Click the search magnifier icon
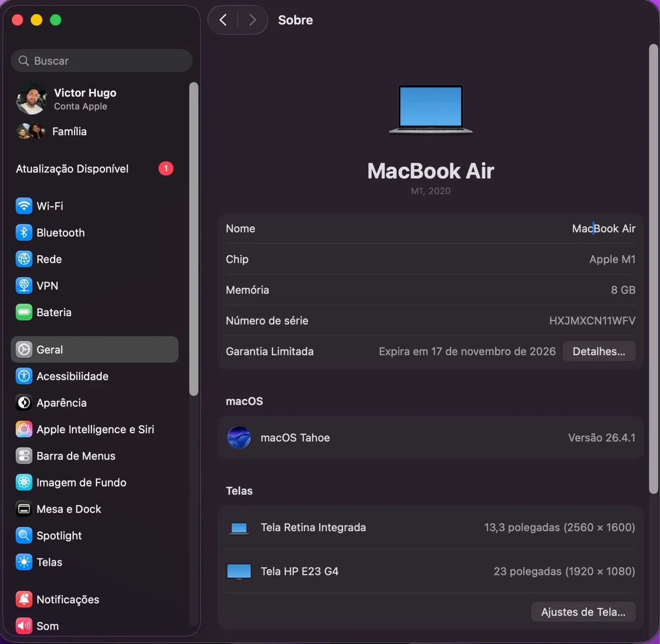The width and height of the screenshot is (660, 644). [x=24, y=61]
